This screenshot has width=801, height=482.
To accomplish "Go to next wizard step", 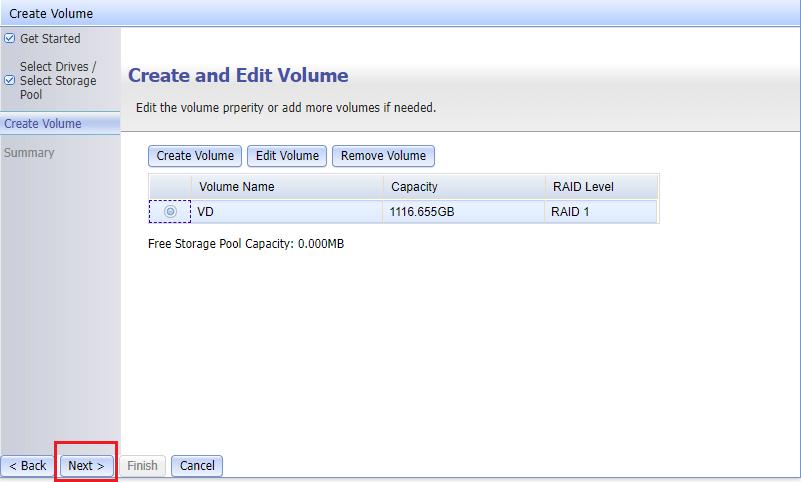I will click(x=86, y=466).
